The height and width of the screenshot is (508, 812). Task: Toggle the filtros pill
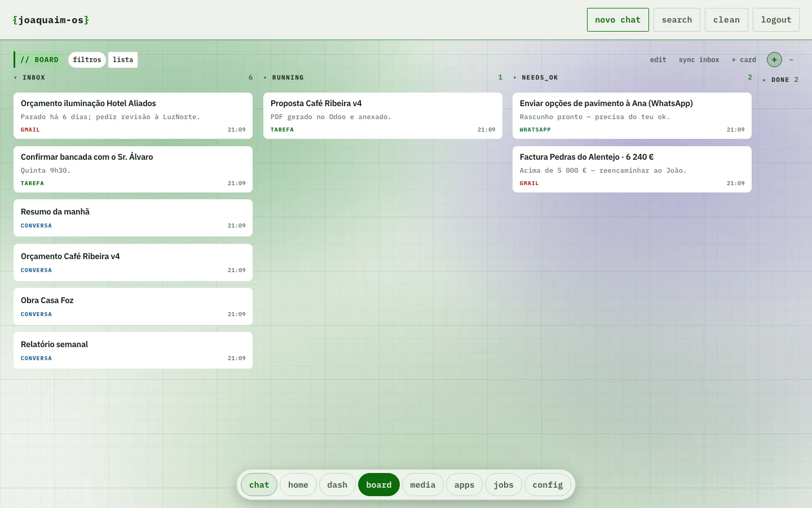pyautogui.click(x=87, y=60)
